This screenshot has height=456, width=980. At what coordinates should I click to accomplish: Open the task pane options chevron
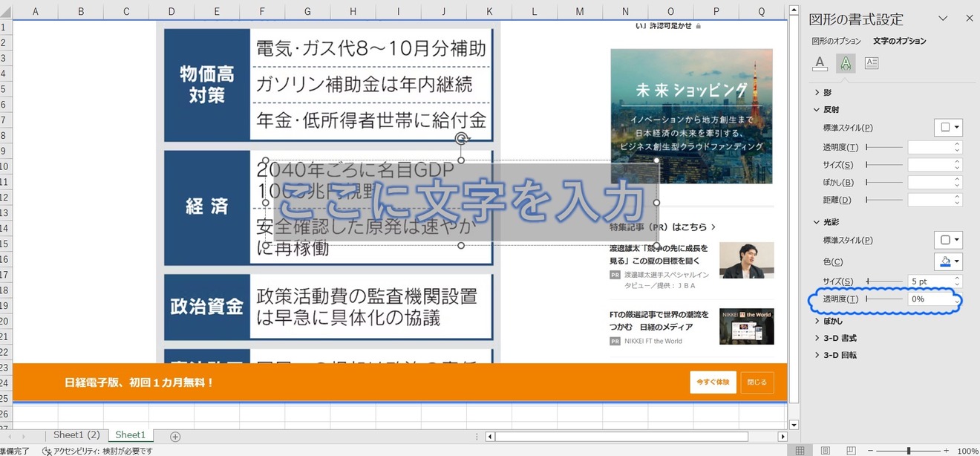943,19
